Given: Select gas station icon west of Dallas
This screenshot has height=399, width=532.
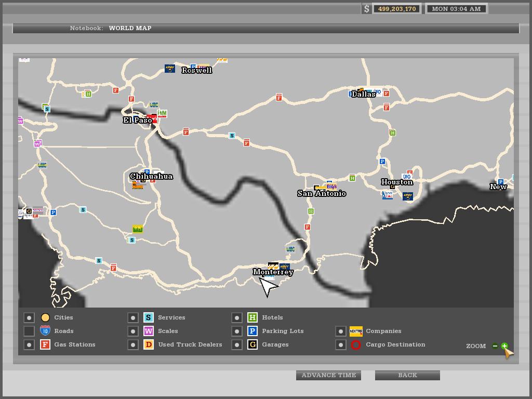Looking at the screenshot, I should coord(279,98).
